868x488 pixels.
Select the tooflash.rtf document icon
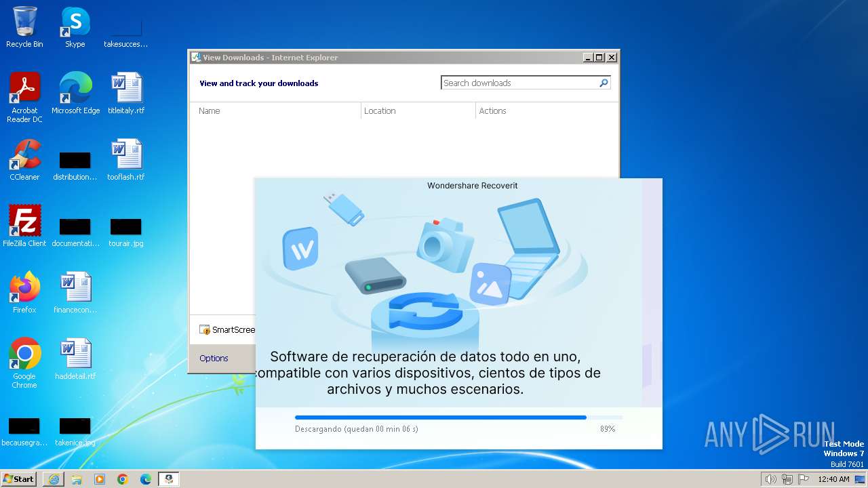point(126,160)
